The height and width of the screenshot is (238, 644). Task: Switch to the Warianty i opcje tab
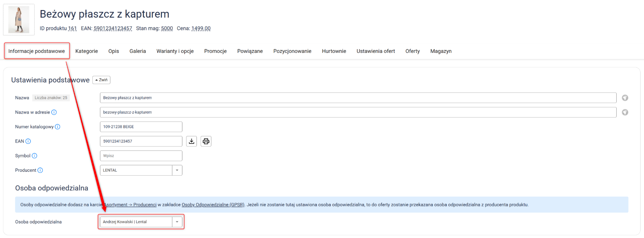pos(175,51)
